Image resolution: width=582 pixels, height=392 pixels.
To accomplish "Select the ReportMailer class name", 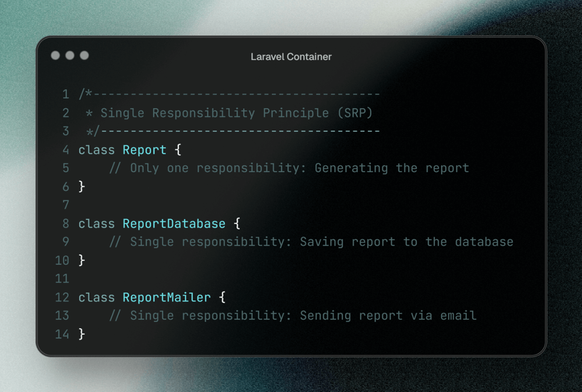I will click(166, 297).
